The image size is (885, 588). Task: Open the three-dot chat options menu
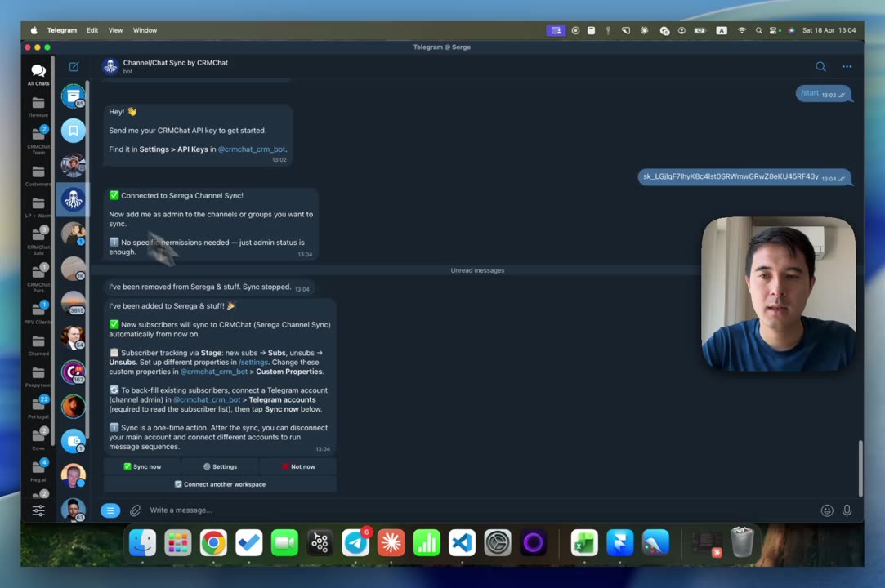(x=847, y=67)
